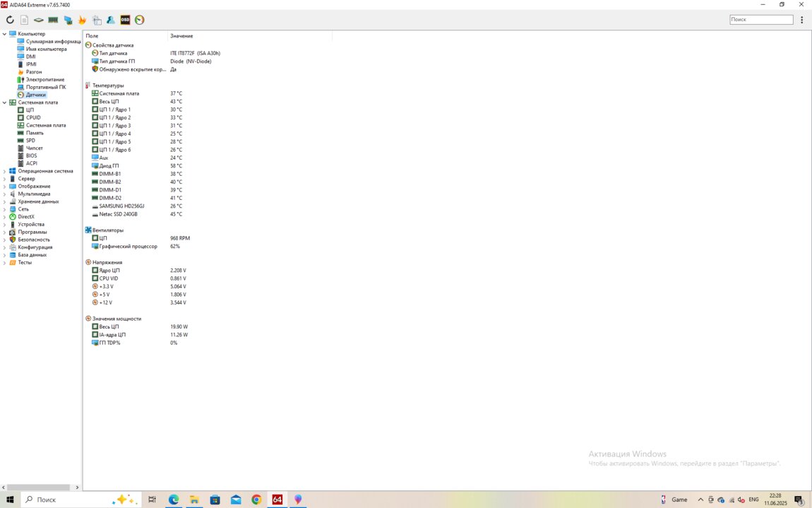Viewport: 812px width, 508px height.
Task: Expand the DirectX tree node
Action: click(4, 217)
